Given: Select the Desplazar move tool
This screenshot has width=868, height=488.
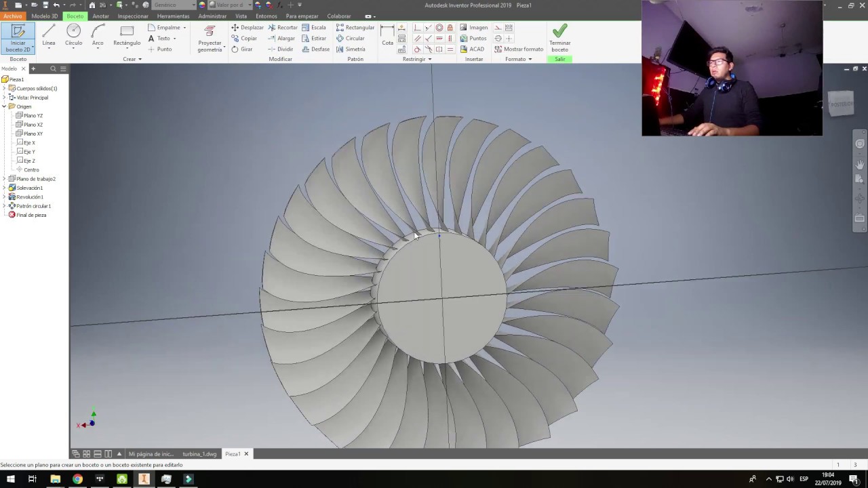Looking at the screenshot, I should (x=248, y=28).
